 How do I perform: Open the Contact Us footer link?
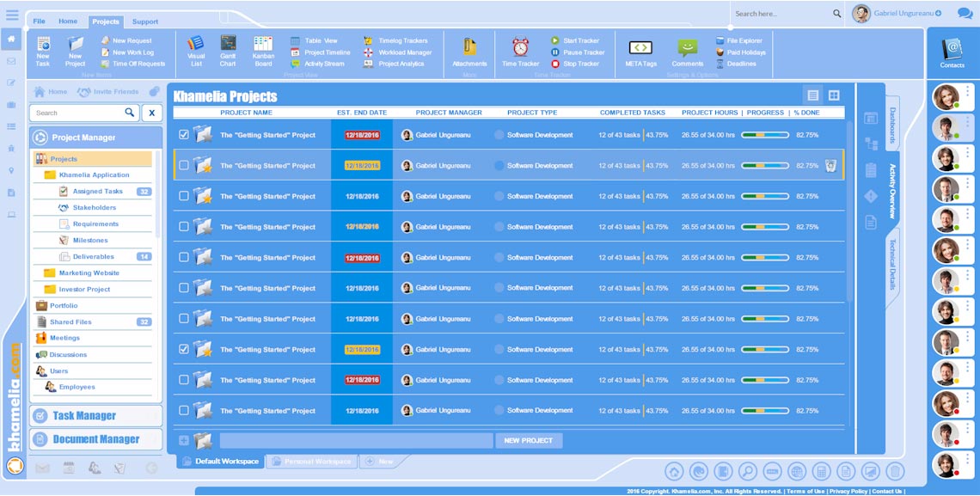coord(887,492)
